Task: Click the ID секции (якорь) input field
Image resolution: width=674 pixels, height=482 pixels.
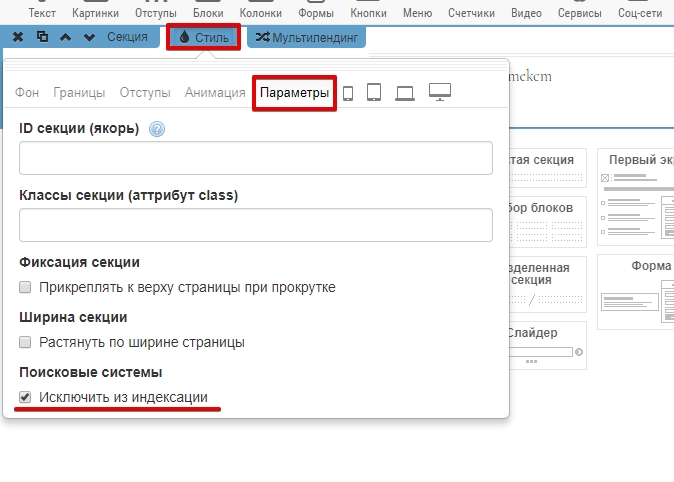Action: click(256, 158)
